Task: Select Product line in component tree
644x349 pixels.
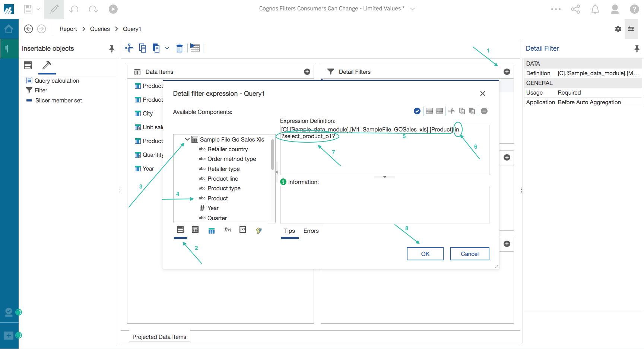Action: tap(222, 178)
